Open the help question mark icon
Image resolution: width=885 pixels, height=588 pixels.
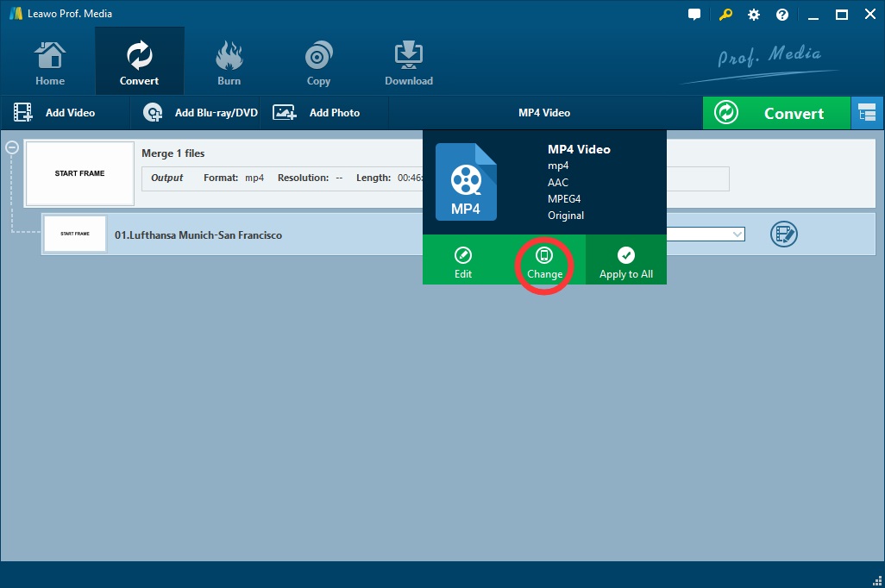coord(782,15)
